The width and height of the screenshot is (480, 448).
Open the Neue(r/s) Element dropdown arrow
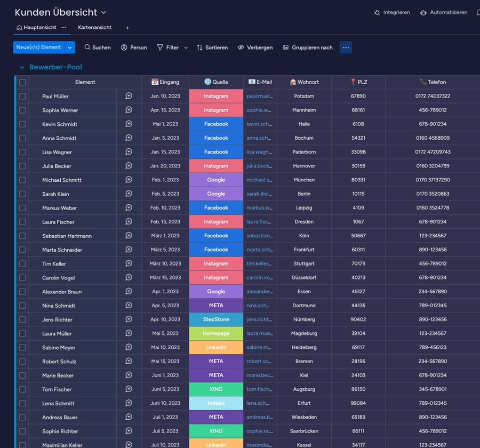[x=70, y=47]
